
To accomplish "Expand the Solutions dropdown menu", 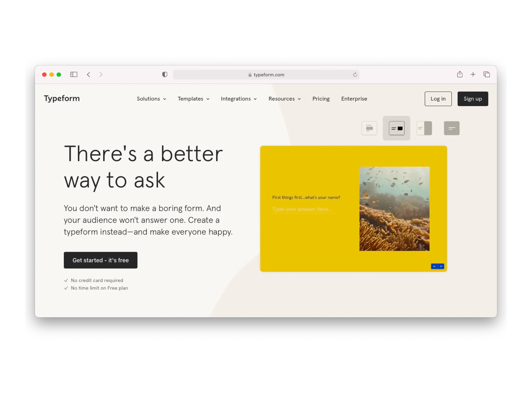I will click(x=151, y=99).
